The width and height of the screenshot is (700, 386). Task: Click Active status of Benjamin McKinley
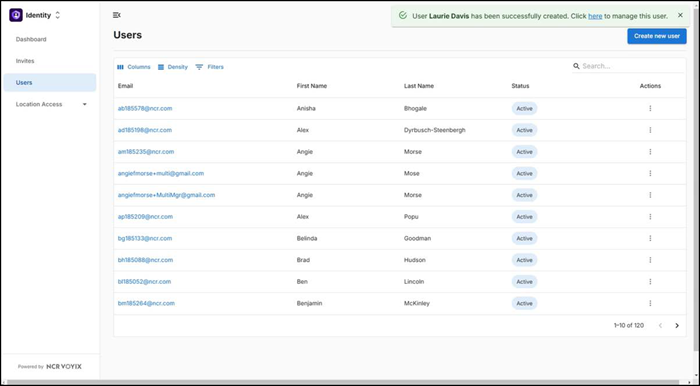[524, 303]
